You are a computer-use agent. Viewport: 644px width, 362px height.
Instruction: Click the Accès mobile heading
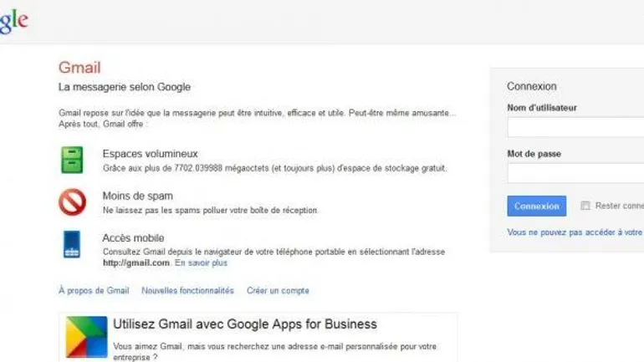click(x=133, y=238)
